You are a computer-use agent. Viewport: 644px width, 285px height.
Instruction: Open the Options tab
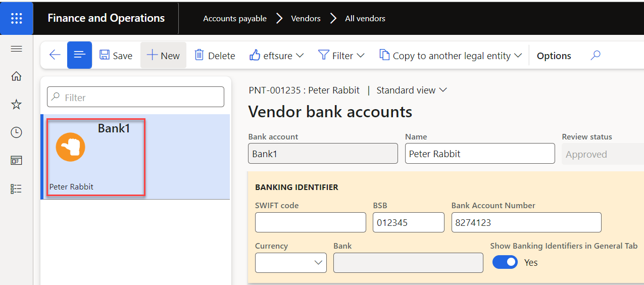[x=554, y=56]
